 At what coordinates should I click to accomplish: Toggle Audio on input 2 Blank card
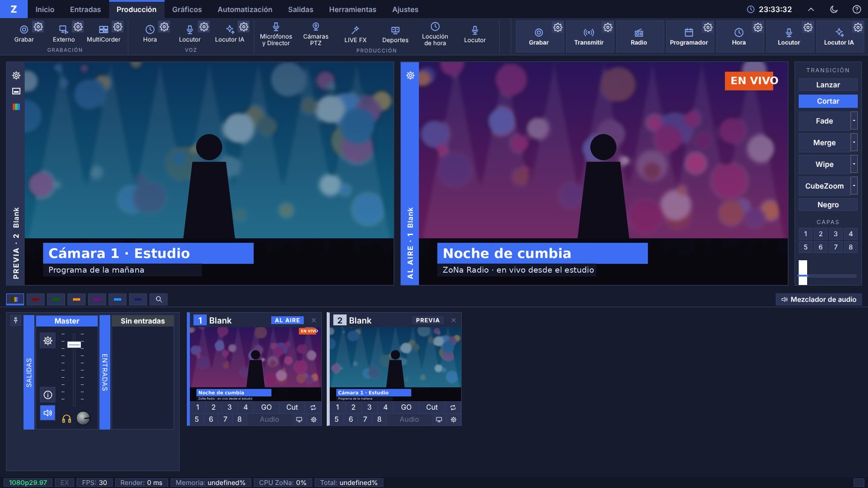click(x=409, y=419)
